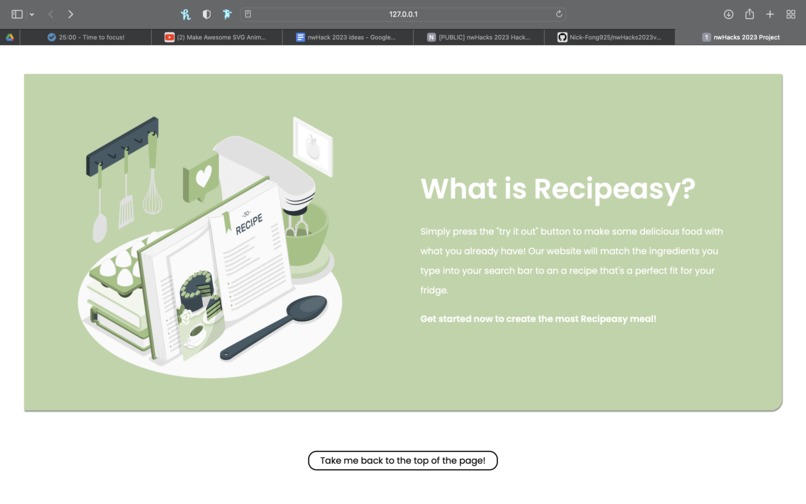Toggle the Safari sidebar icon

(x=17, y=14)
